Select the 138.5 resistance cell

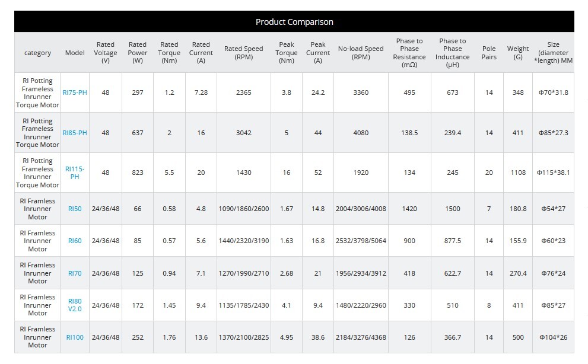point(409,133)
